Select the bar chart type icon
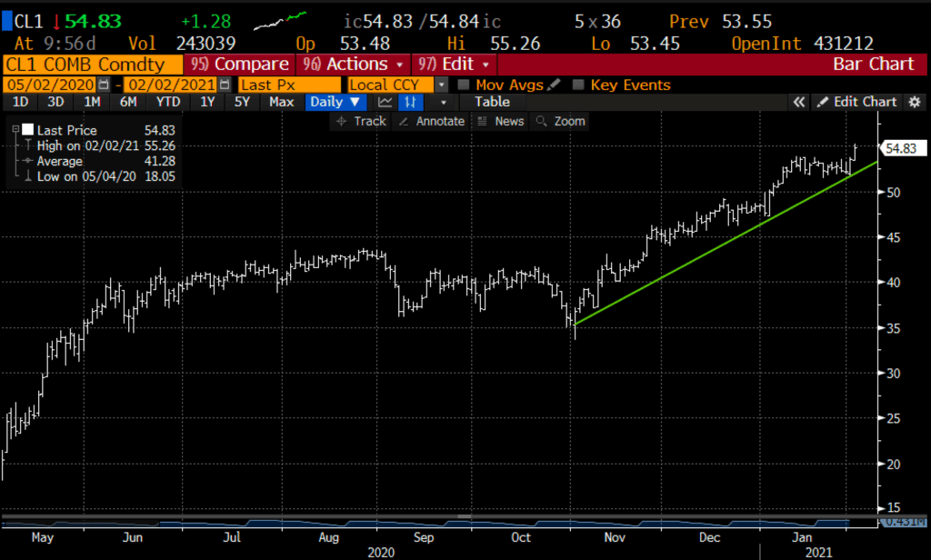This screenshot has width=931, height=560. [x=411, y=102]
